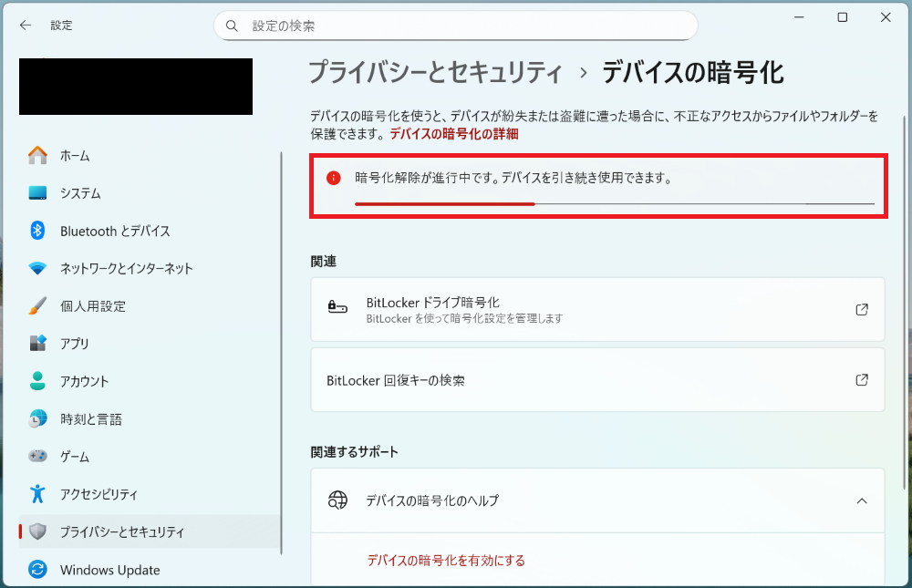912x588 pixels.
Task: Select the System monitor icon
Action: pyautogui.click(x=37, y=193)
